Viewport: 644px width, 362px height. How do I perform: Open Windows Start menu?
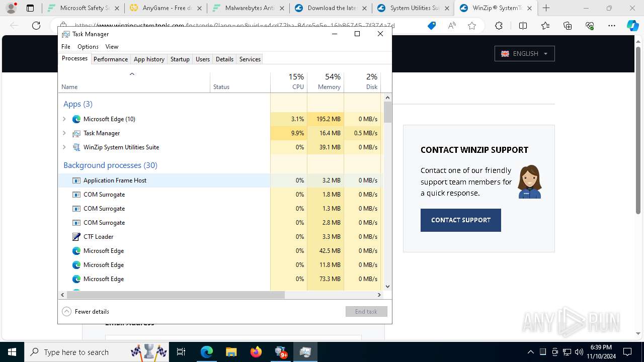point(12,352)
